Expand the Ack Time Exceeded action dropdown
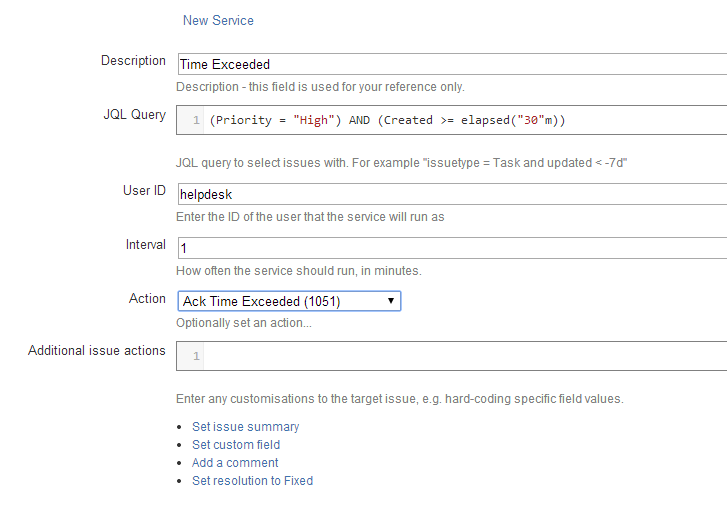The width and height of the screenshot is (727, 510). click(289, 301)
